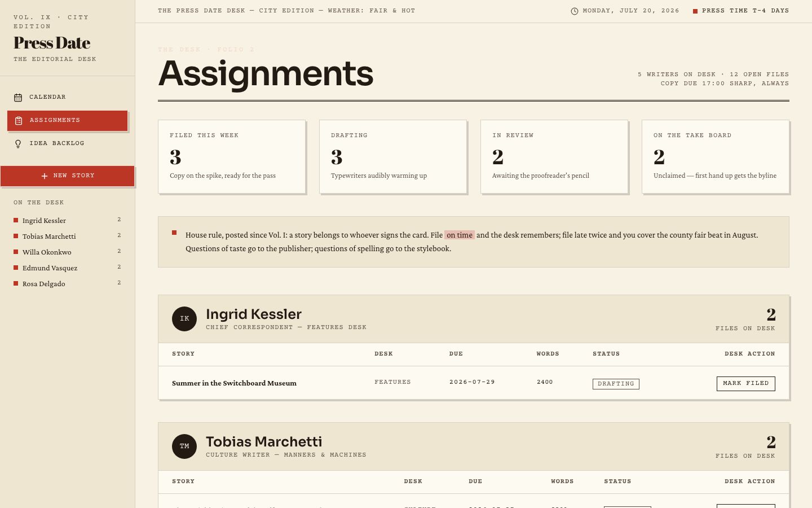Screen dimensions: 812x508
Task: Open the Calendar page
Action: (x=67, y=97)
